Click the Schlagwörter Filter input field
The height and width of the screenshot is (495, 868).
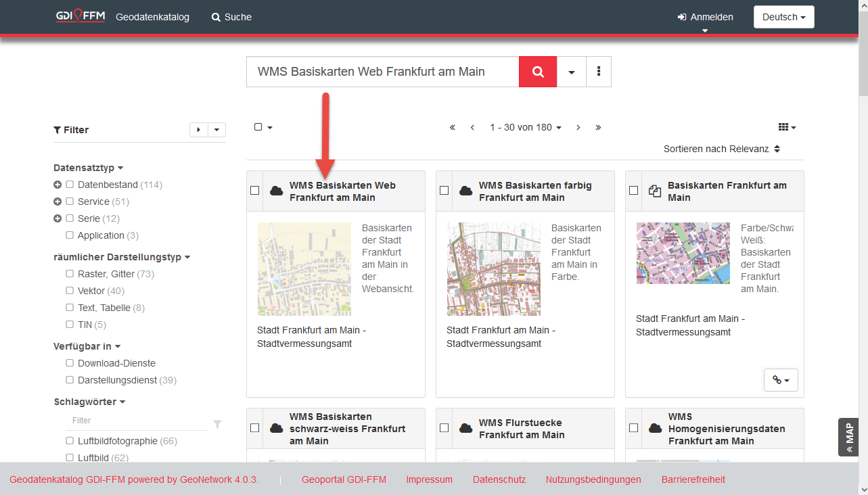137,421
